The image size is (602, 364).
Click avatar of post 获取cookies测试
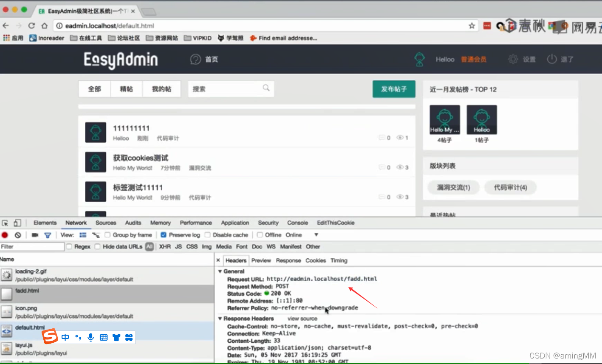pyautogui.click(x=96, y=162)
